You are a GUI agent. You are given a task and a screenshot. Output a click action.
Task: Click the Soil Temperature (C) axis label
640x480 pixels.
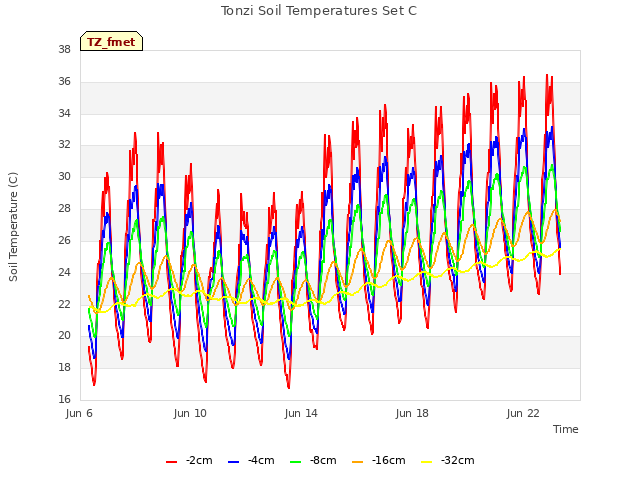point(13,227)
